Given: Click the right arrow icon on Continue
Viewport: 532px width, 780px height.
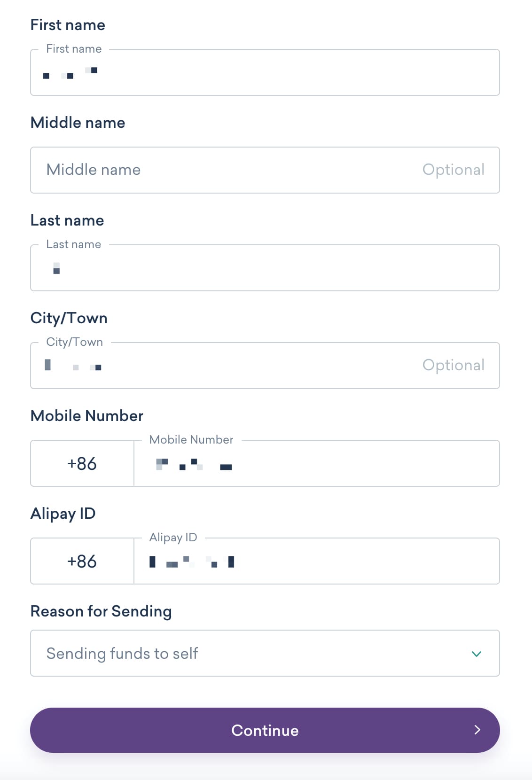Looking at the screenshot, I should pyautogui.click(x=477, y=730).
